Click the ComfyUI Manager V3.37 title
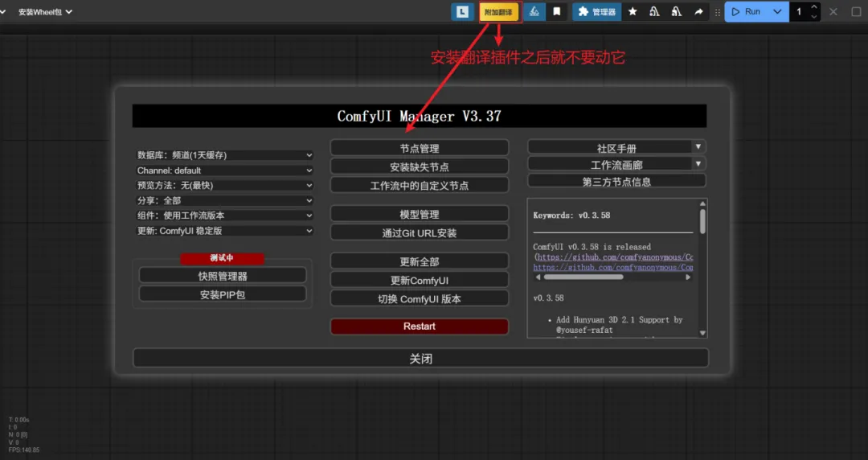The height and width of the screenshot is (460, 868). [x=419, y=116]
